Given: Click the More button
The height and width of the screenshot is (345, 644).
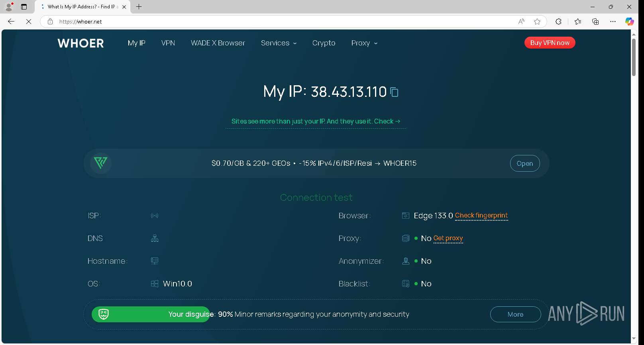Looking at the screenshot, I should (x=515, y=314).
